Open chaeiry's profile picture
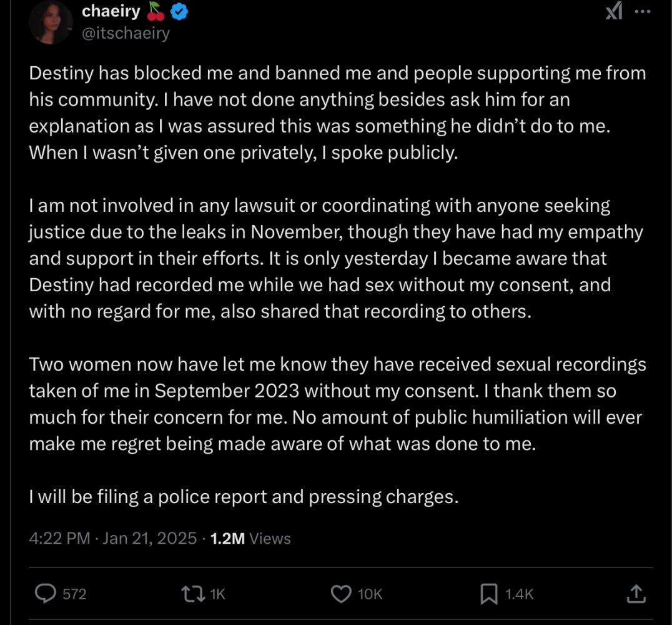 click(x=51, y=22)
